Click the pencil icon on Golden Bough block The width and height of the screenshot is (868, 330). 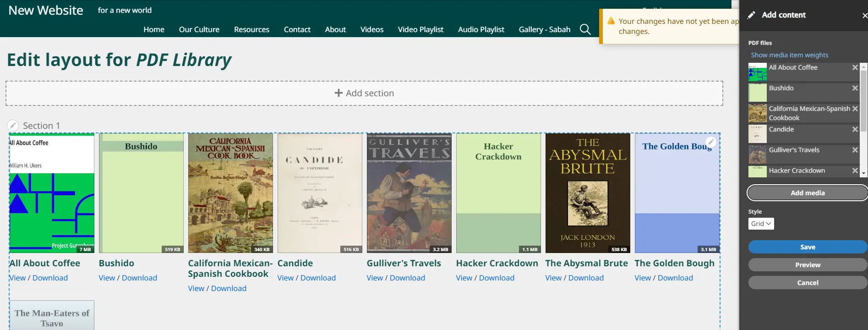tap(710, 142)
